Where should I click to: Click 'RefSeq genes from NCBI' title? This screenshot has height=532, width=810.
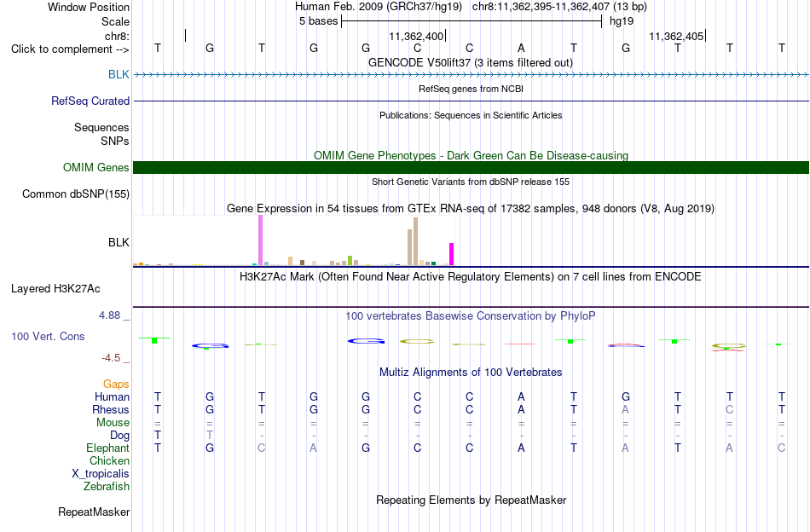472,89
